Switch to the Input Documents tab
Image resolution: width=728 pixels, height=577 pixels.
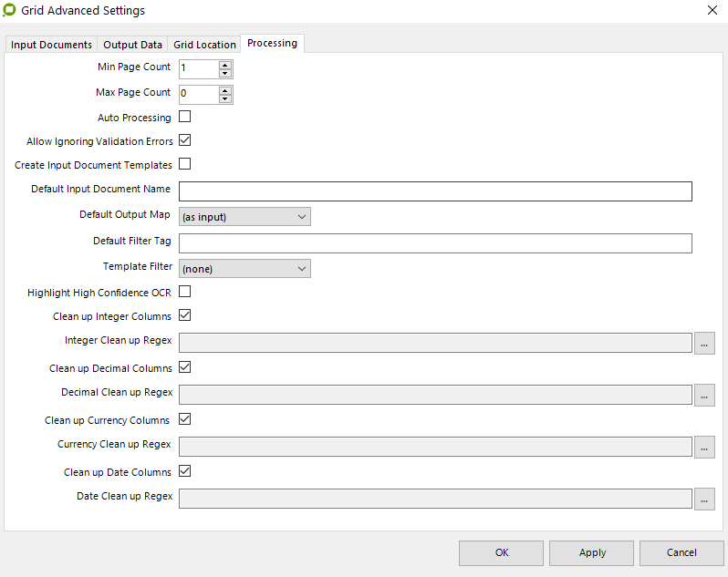tap(51, 45)
